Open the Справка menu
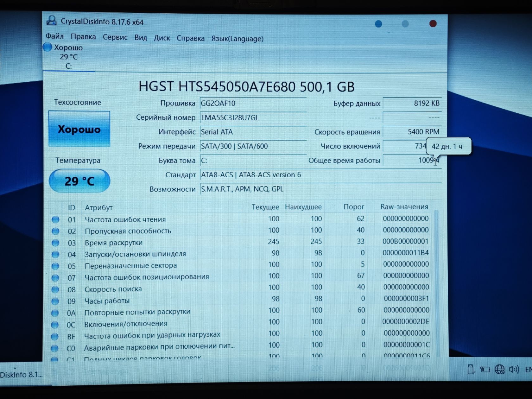The image size is (532, 399). pos(190,38)
